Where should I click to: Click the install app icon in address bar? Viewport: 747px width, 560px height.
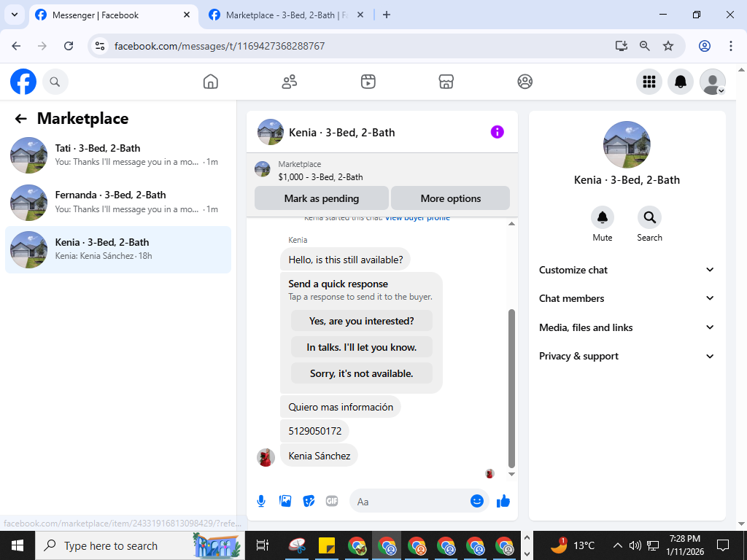click(x=622, y=46)
